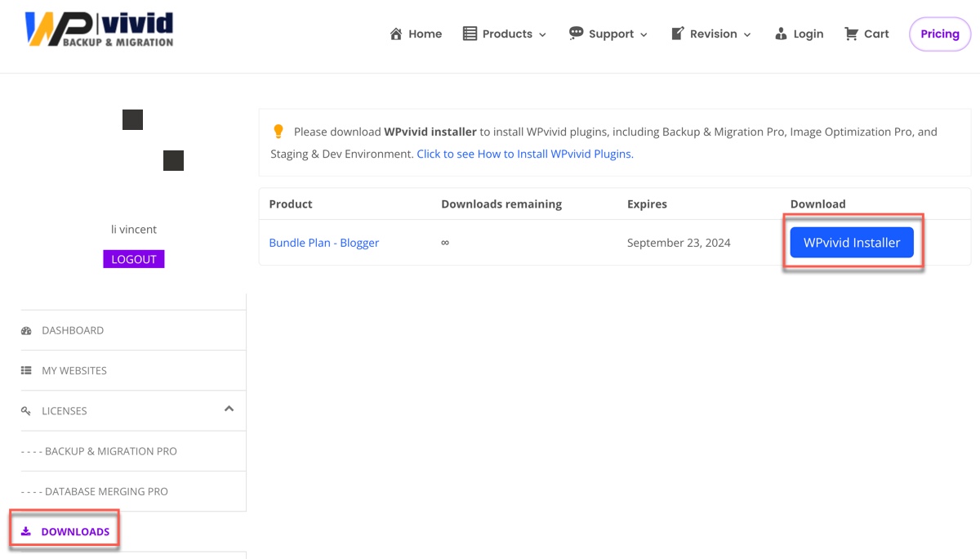Open the Revision menu
Screen dimensions: 980x559
pos(710,34)
